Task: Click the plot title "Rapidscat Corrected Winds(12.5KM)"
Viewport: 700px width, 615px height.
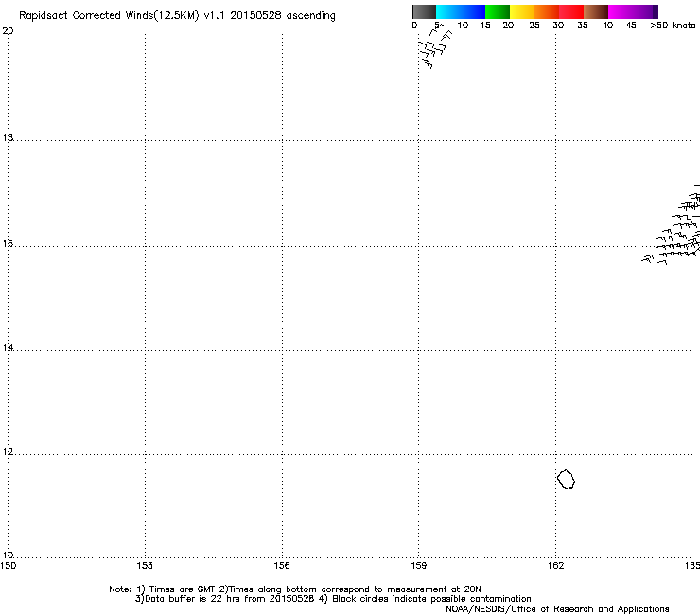Action: point(109,16)
